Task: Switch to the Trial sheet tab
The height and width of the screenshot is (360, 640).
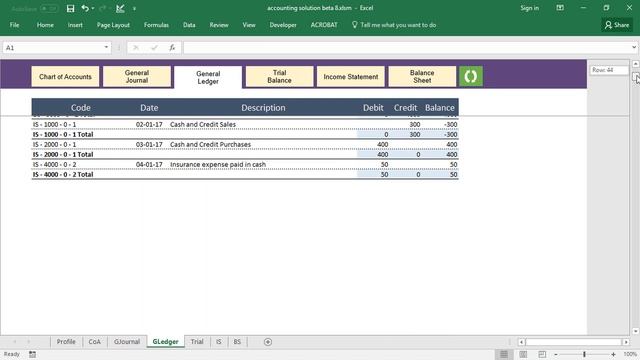Action: point(197,342)
